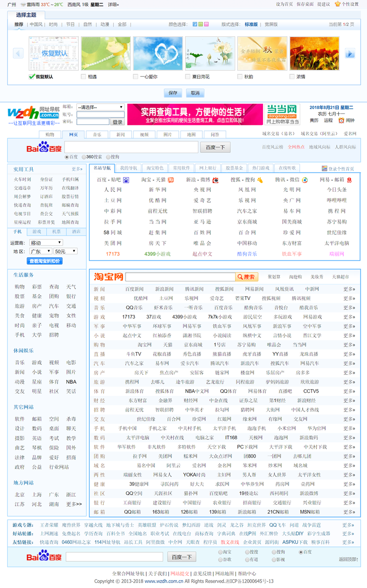Check the 浓情 theme checkbox
Image resolution: width=367 pixels, height=588 pixels.
(x=292, y=76)
